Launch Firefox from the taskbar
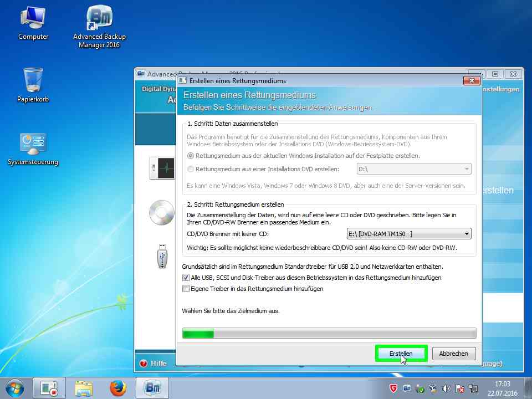This screenshot has width=532, height=399. (x=118, y=388)
